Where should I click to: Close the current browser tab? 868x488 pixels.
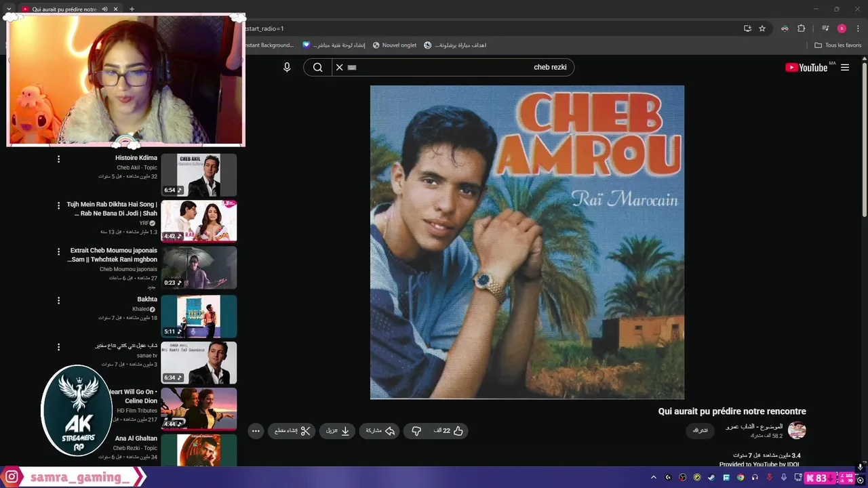[115, 9]
